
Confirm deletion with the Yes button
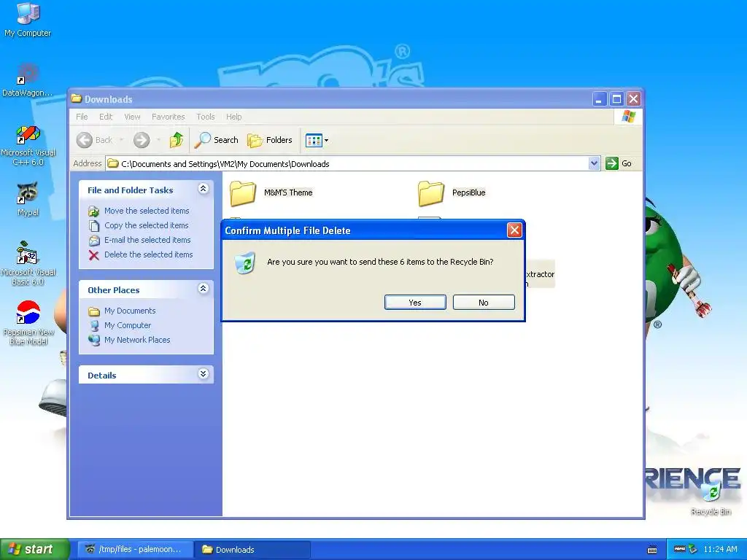(x=415, y=303)
